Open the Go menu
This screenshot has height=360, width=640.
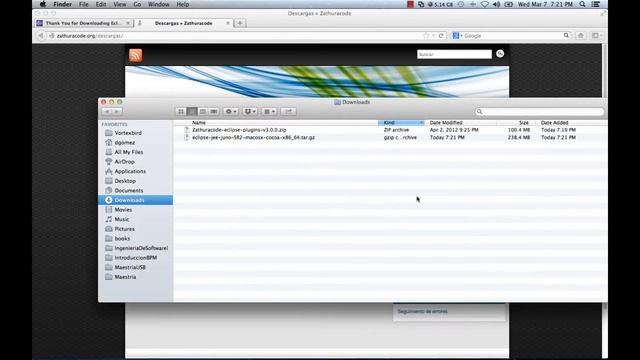point(137,4)
